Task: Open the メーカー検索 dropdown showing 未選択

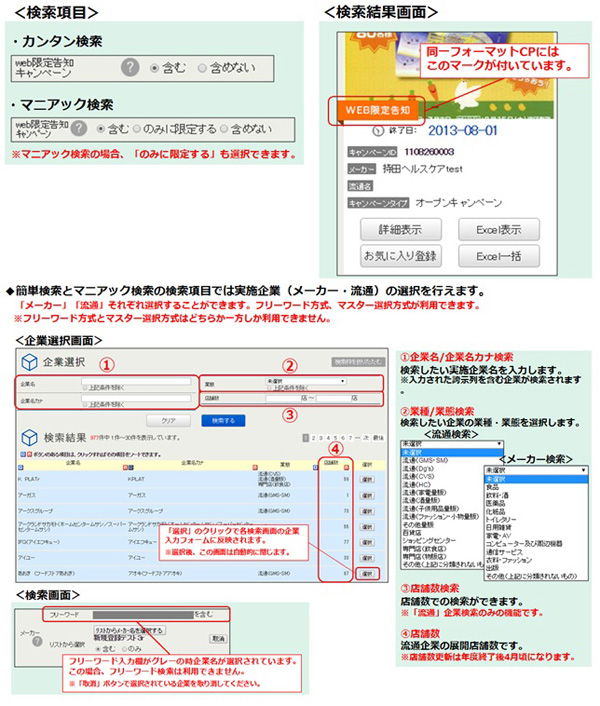Action: coord(536,470)
